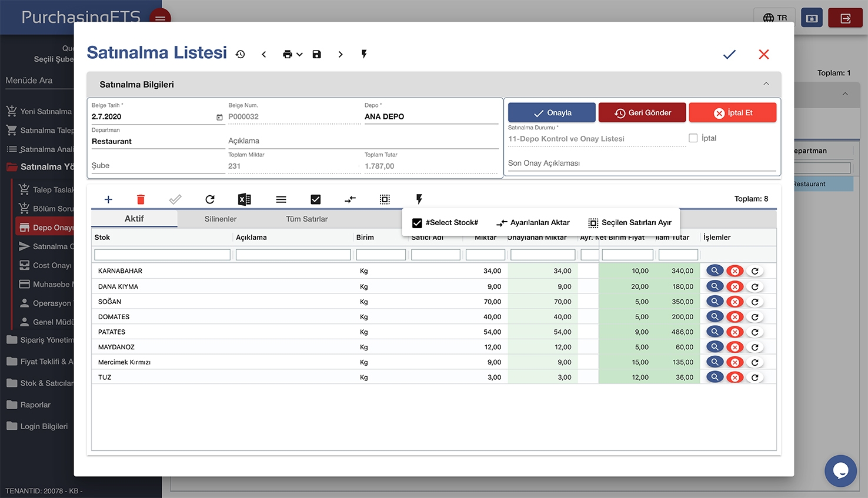View details of the PATATES row
Image resolution: width=868 pixels, height=498 pixels.
[x=715, y=332]
